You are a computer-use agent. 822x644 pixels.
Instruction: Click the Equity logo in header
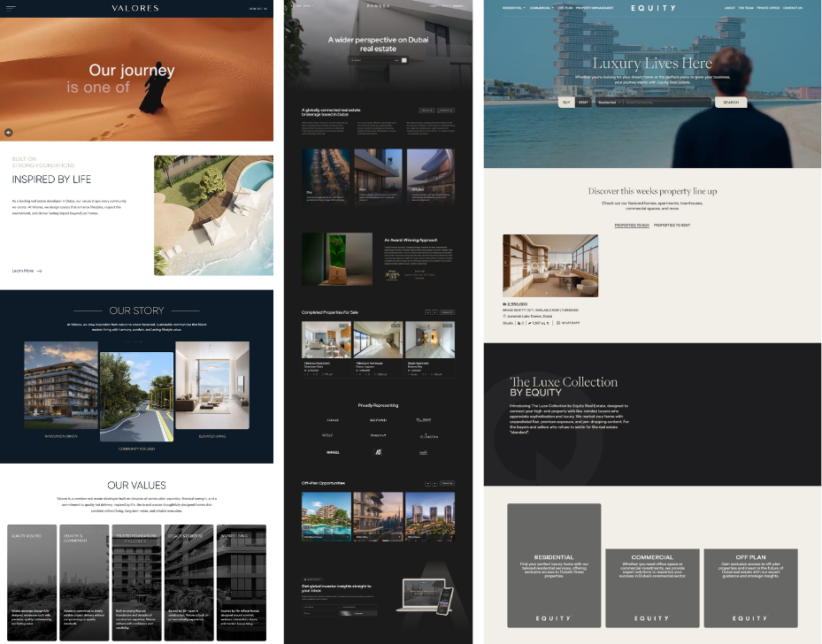click(x=653, y=8)
